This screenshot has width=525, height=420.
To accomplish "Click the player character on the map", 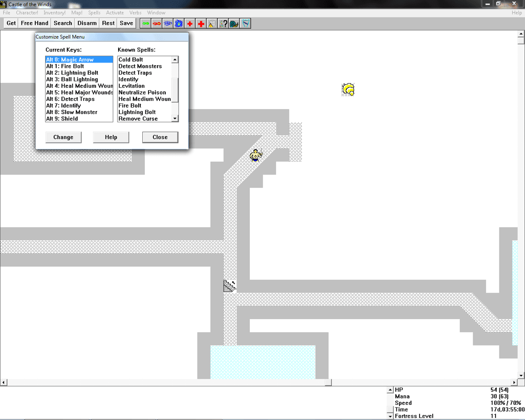I will click(256, 155).
